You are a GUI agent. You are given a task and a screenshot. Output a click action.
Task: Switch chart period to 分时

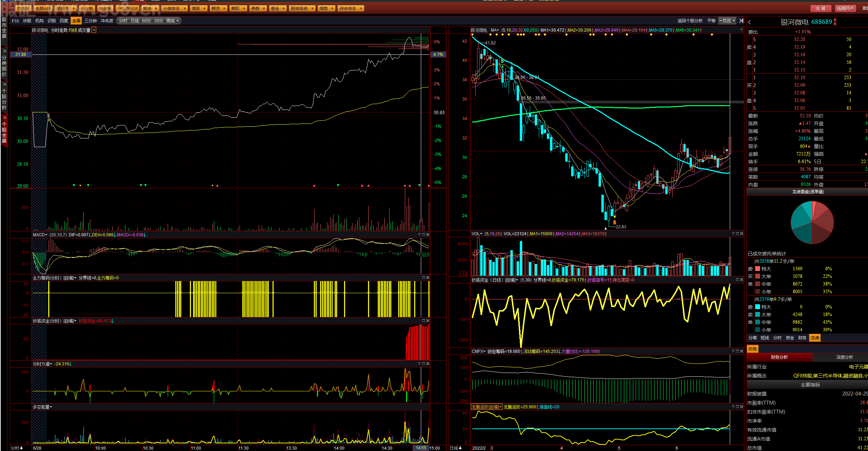[123, 21]
